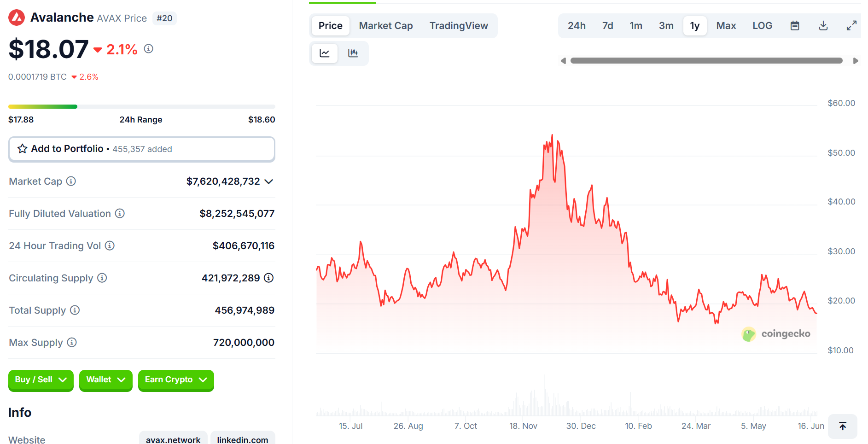Click the $7,620,428,732 market cap value
868x444 pixels.
(x=223, y=181)
